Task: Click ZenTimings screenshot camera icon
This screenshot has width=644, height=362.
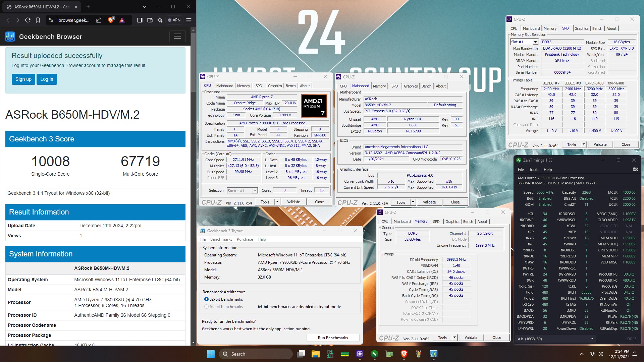Action: 635,170
